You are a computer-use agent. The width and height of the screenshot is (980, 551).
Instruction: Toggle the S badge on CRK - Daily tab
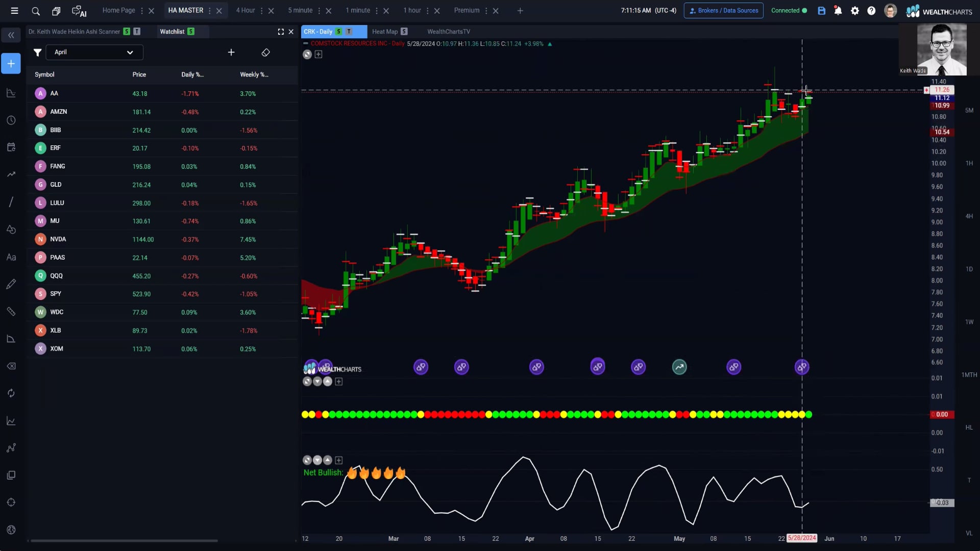338,32
